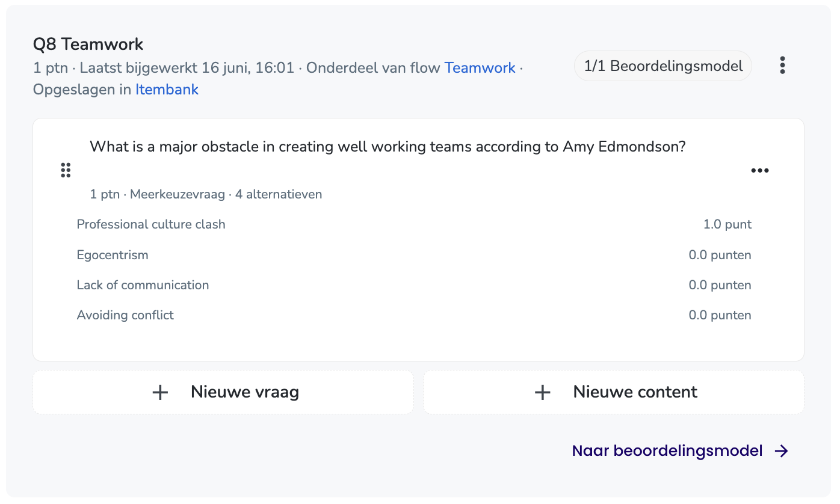Click the plus icon for Nieuwe vraag
The image size is (840, 504).
coord(160,393)
